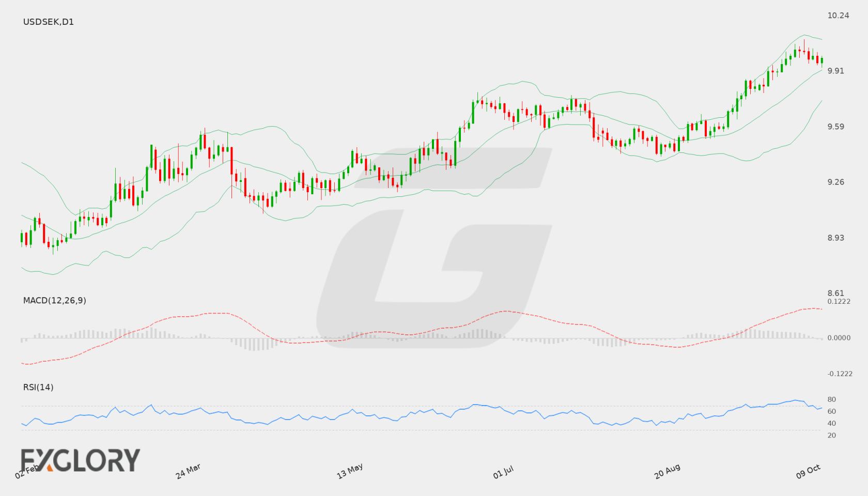
Task: Click the 0.0000 MACD zero level value
Action: click(x=839, y=338)
